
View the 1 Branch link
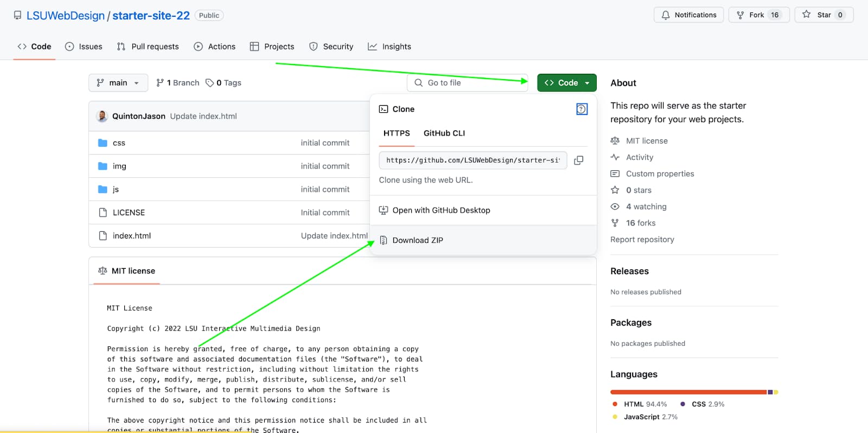[177, 83]
